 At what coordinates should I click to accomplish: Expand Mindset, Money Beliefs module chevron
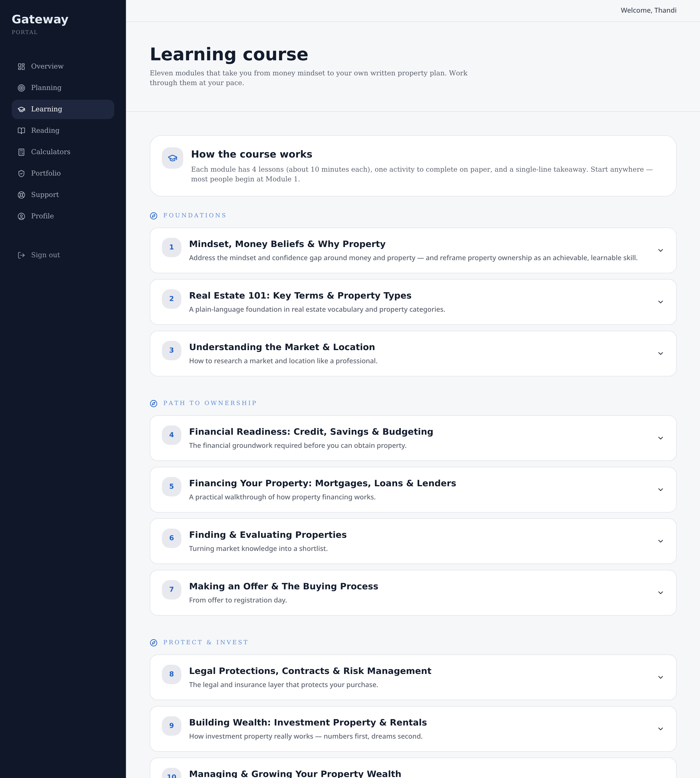tap(660, 250)
